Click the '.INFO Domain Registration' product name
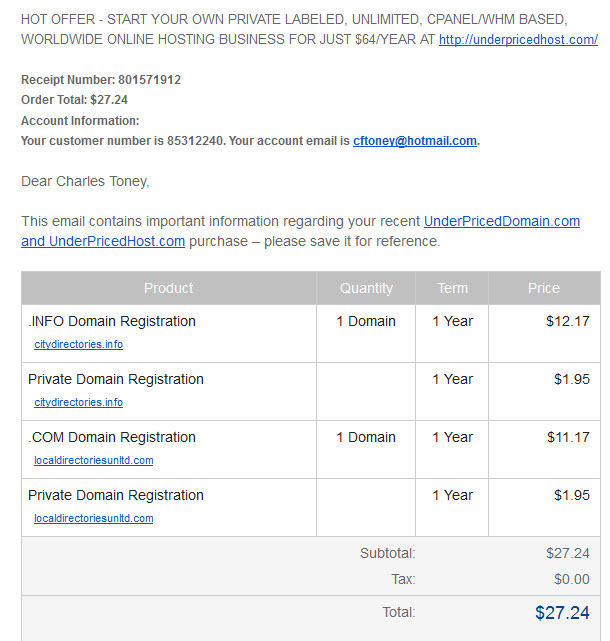 [112, 321]
